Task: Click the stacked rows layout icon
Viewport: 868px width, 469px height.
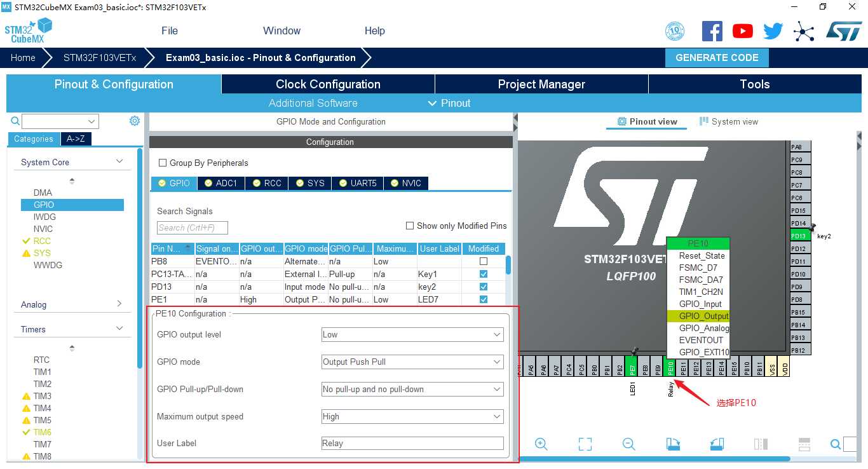Action: 804,444
